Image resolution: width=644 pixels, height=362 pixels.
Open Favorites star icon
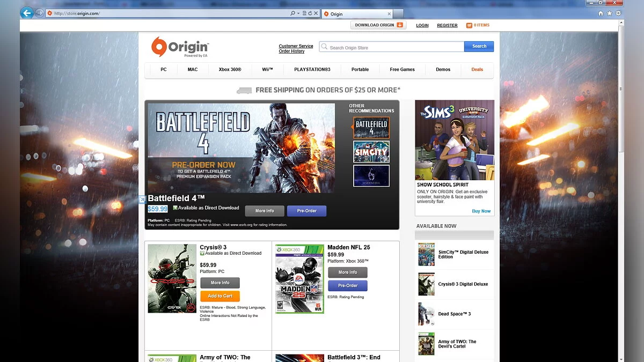(609, 13)
